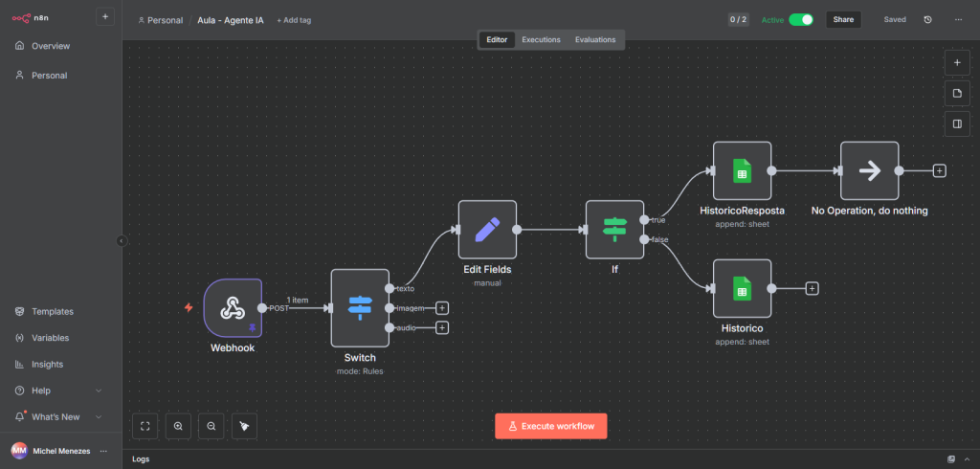Open workflow history clock icon
This screenshot has height=469, width=980.
(x=927, y=19)
